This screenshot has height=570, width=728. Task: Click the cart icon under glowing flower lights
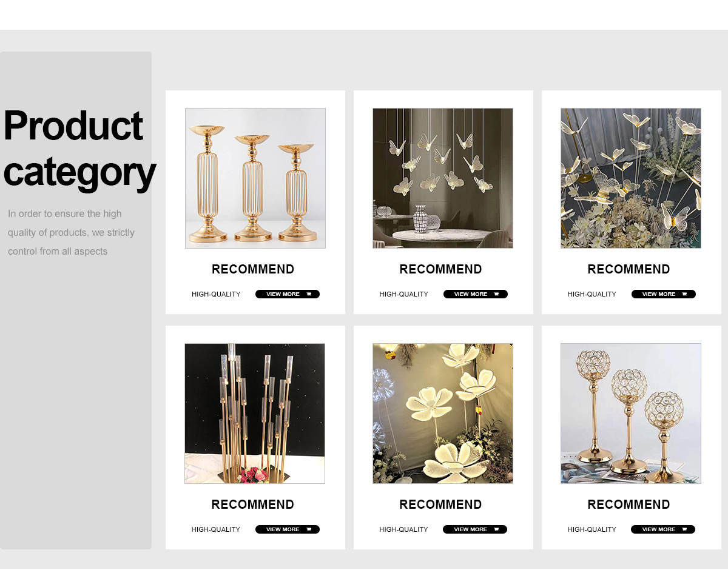496,529
